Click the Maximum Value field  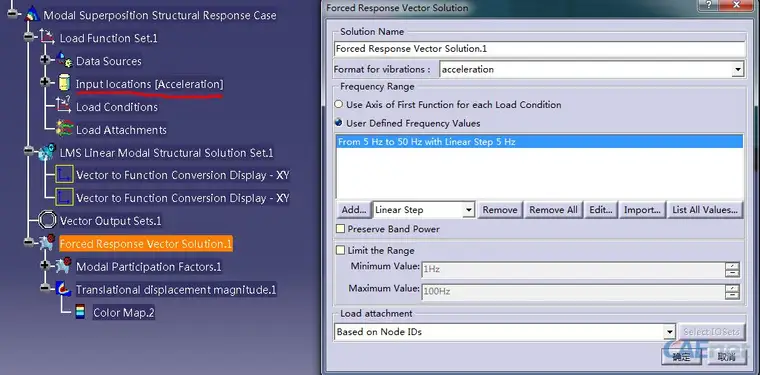[573, 292]
